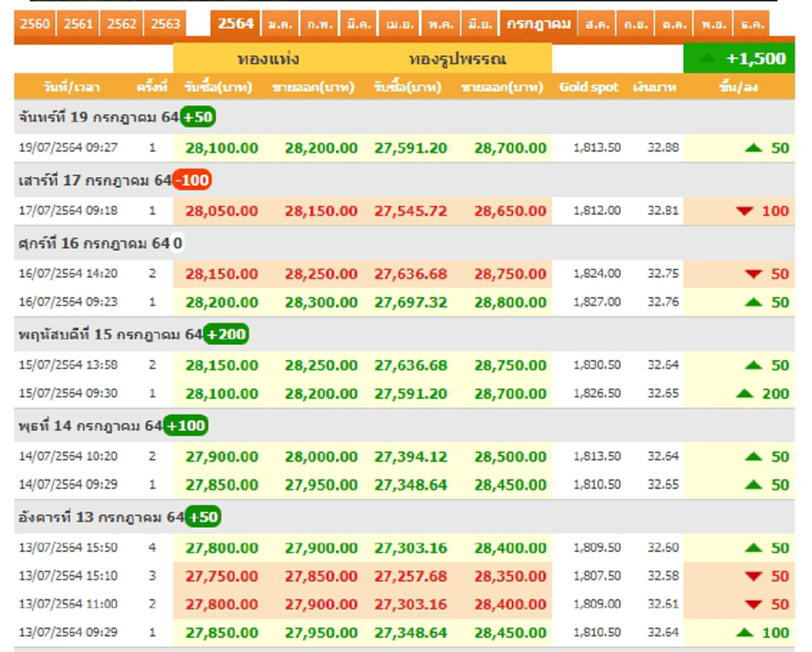812x652 pixels.
Task: Click the พุธที่ 14 กรกฎาคม 64 date heading
Action: (x=90, y=426)
